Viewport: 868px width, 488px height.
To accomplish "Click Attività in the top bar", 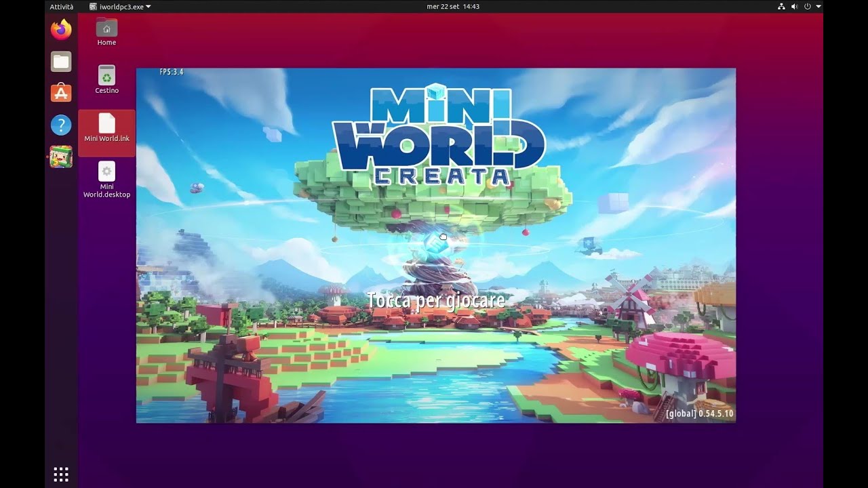I will (62, 6).
